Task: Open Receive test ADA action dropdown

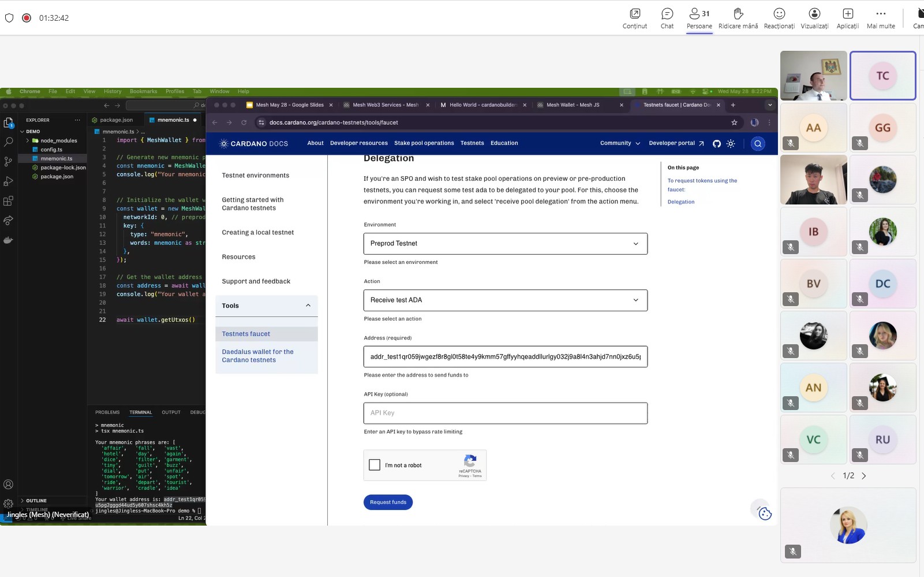Action: coord(505,300)
